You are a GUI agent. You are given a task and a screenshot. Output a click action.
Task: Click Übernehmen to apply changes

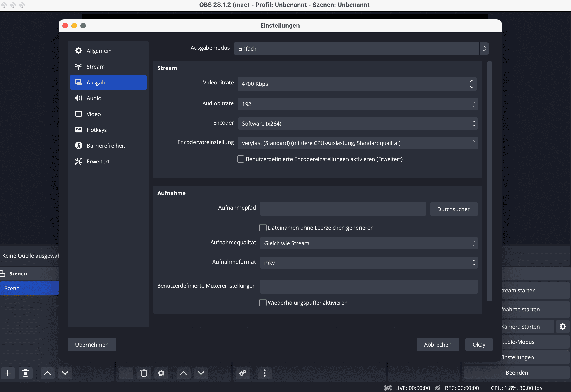point(91,344)
